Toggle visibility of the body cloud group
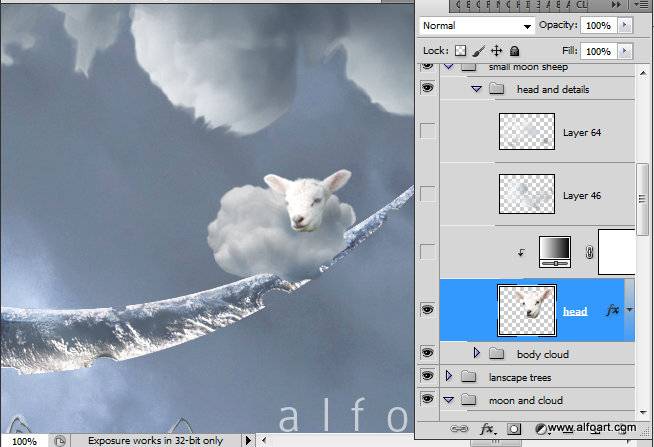Viewport: 654px width, 447px height. pos(427,353)
